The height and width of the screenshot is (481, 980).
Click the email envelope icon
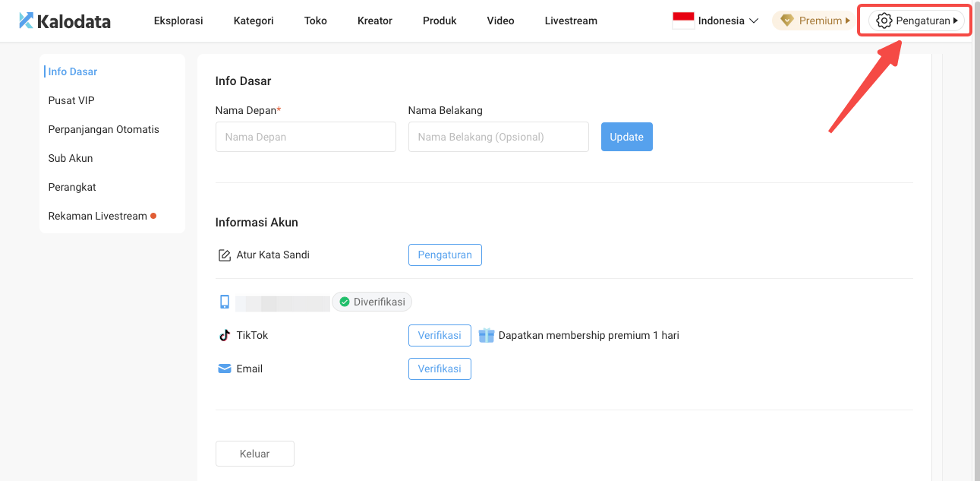[224, 369]
